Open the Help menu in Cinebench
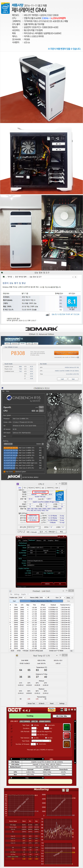Screen dimensions: 83x868 click(x=8, y=391)
